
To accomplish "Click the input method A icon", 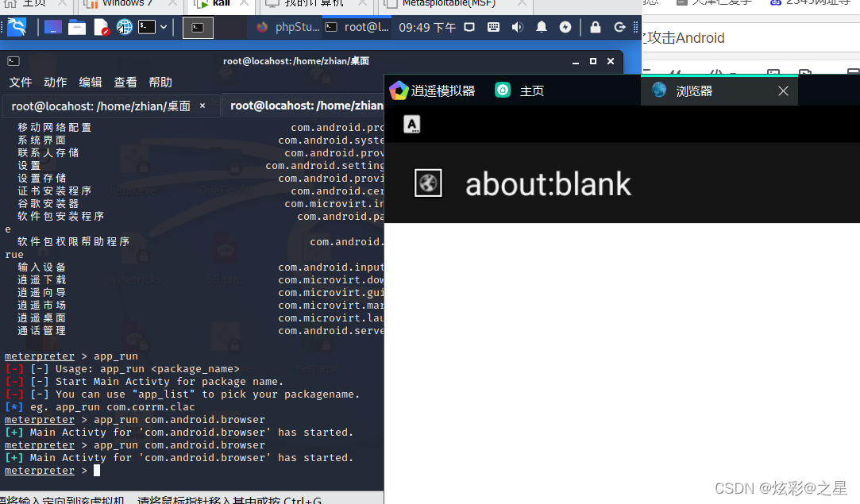I will pyautogui.click(x=412, y=125).
